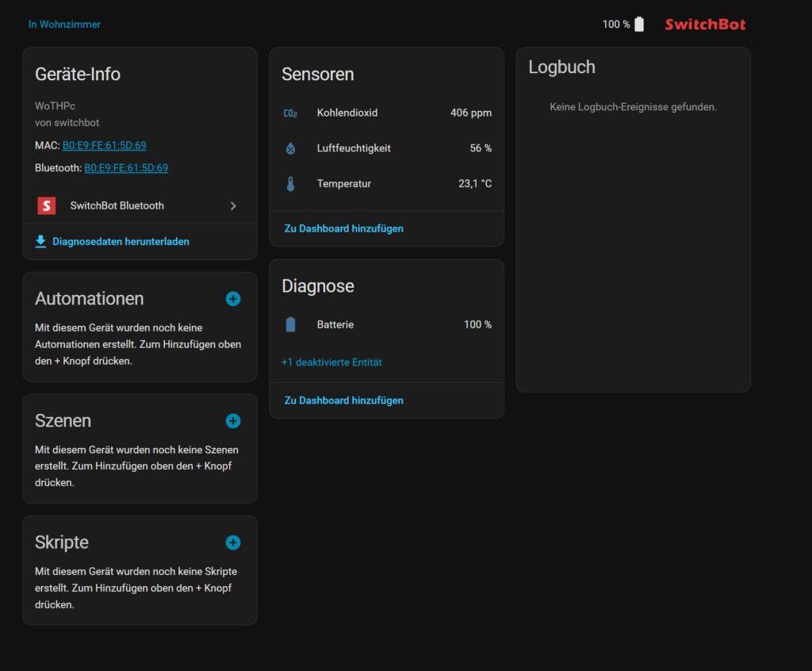Screen dimensions: 812x671
Task: Open the In Wohnzimmer area link
Action: click(x=64, y=25)
